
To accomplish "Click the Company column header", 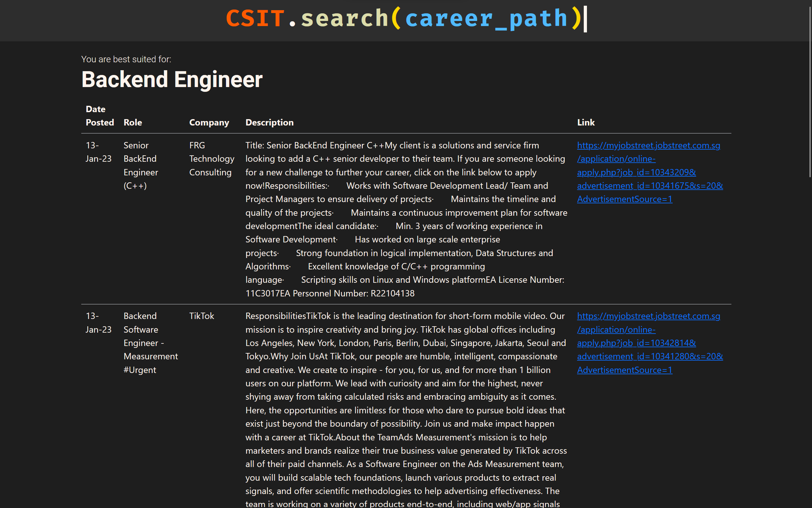I will coord(209,122).
